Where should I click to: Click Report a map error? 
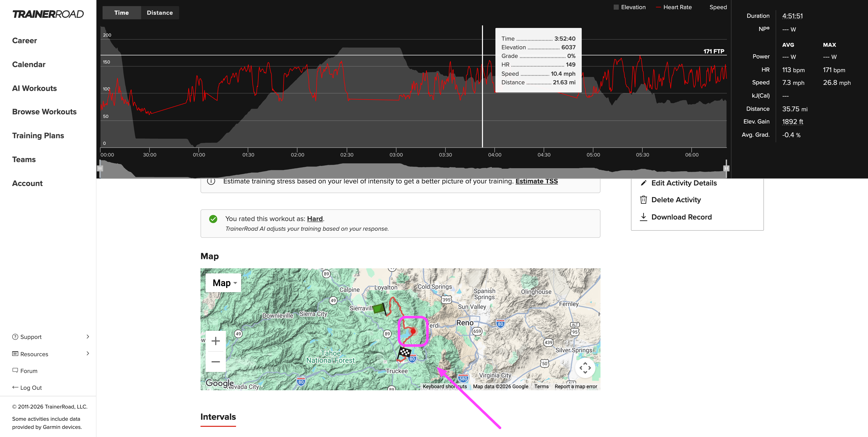[x=576, y=386]
